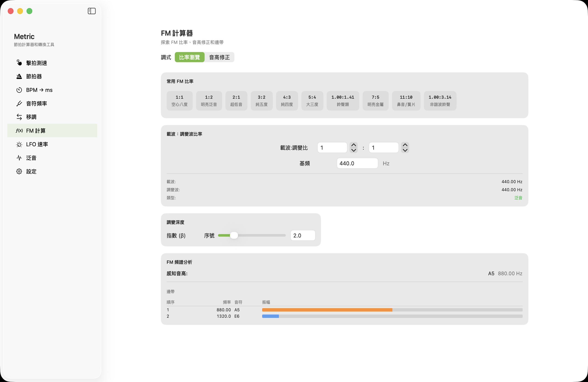Screen dimensions: 588x382
Task: Click the f(x) icon for FM 計算
Action: (x=19, y=131)
